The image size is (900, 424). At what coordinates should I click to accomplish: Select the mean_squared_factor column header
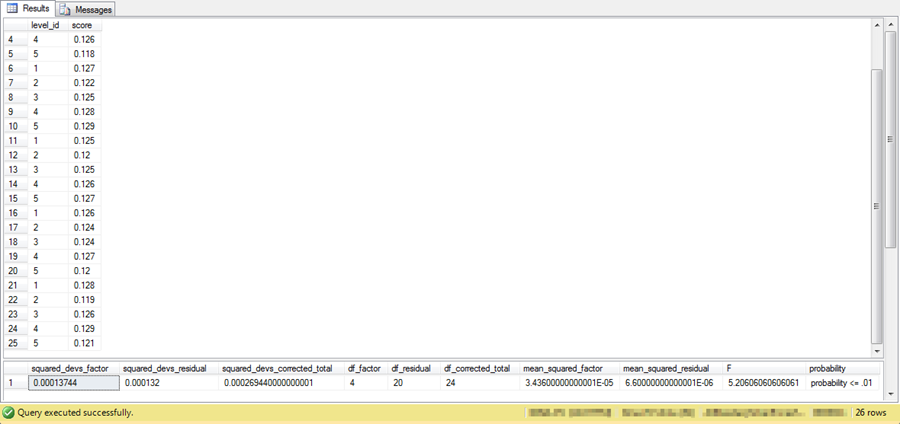coord(570,368)
